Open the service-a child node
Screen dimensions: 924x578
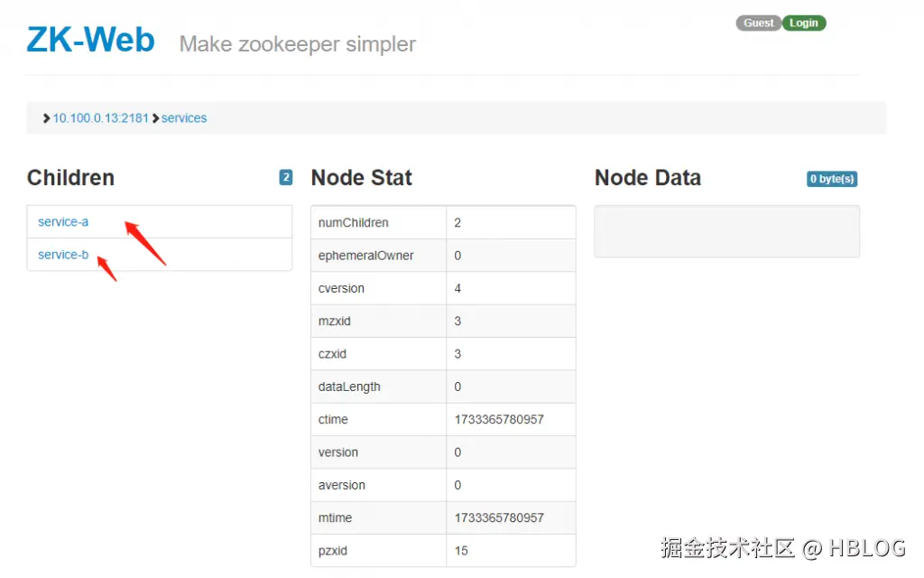63,222
